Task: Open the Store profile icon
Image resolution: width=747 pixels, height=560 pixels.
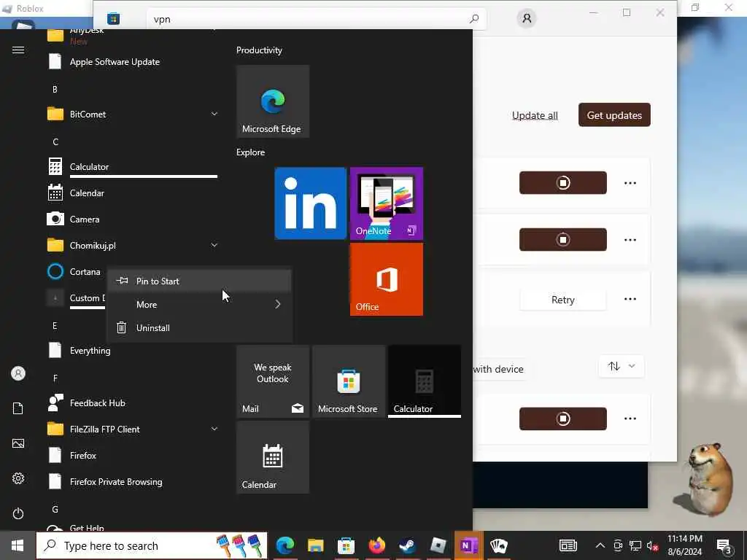Action: (x=527, y=18)
